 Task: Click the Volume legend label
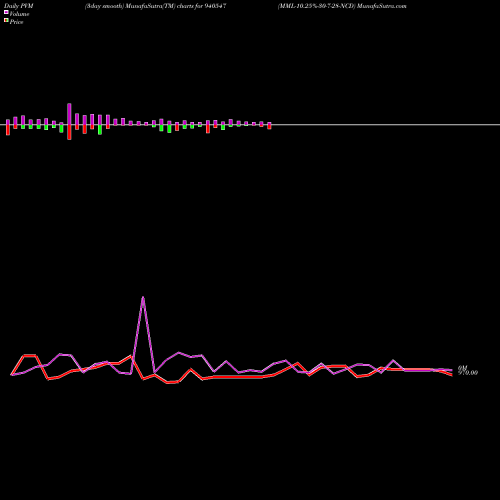point(19,14)
